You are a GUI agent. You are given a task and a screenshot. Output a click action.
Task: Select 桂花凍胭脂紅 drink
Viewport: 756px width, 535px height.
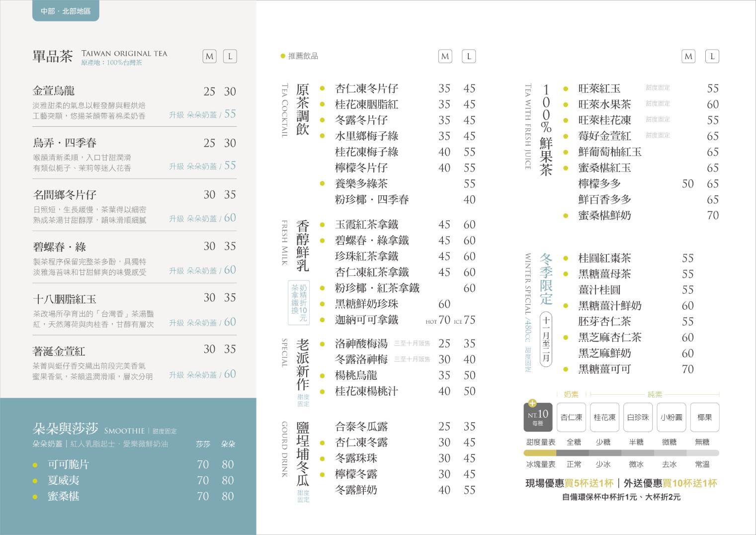pyautogui.click(x=366, y=104)
